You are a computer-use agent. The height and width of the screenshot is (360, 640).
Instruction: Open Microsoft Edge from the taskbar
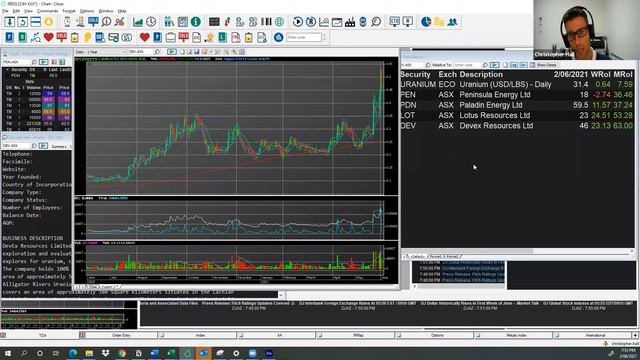[x=73, y=353]
